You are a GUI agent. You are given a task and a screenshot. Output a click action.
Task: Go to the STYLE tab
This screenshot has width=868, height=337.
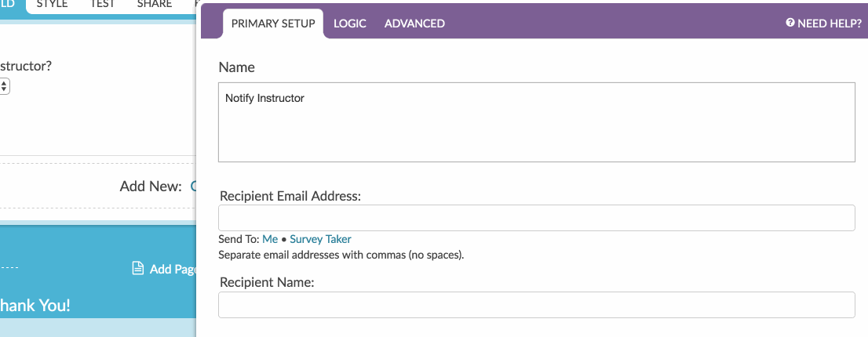tap(53, 5)
